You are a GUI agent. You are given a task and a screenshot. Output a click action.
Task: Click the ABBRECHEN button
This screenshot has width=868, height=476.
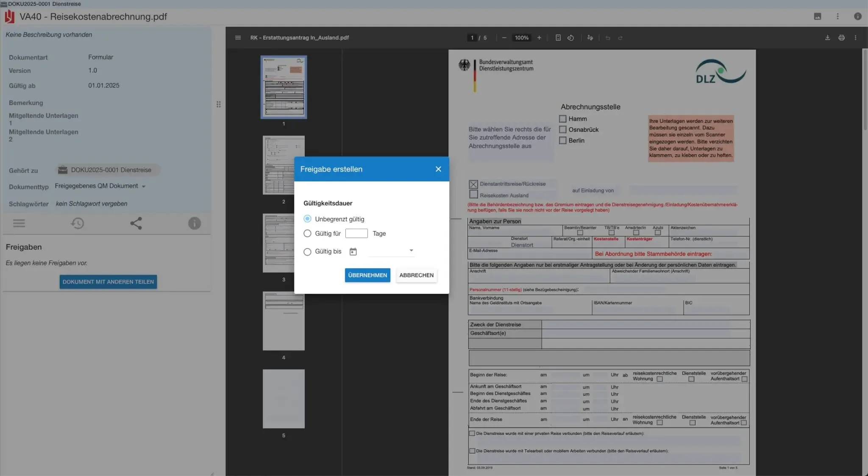pos(416,275)
